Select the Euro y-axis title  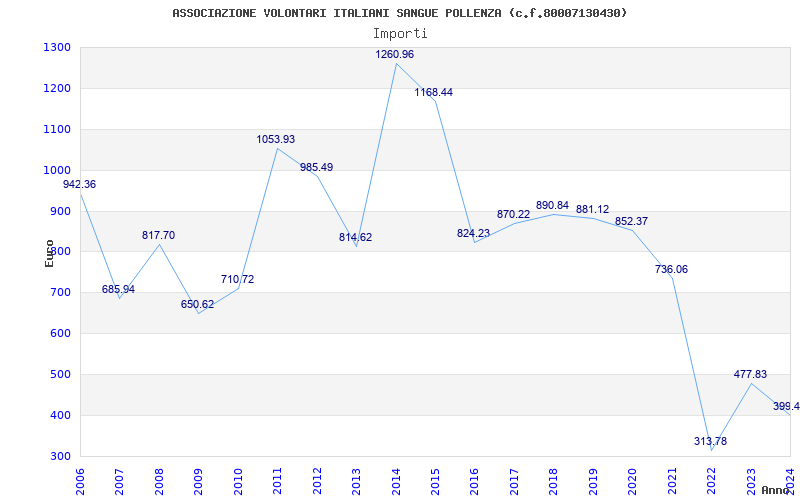49,253
